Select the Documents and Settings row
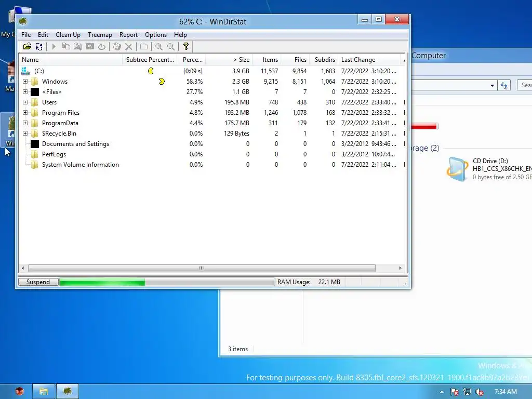This screenshot has width=532, height=399. pyautogui.click(x=212, y=144)
